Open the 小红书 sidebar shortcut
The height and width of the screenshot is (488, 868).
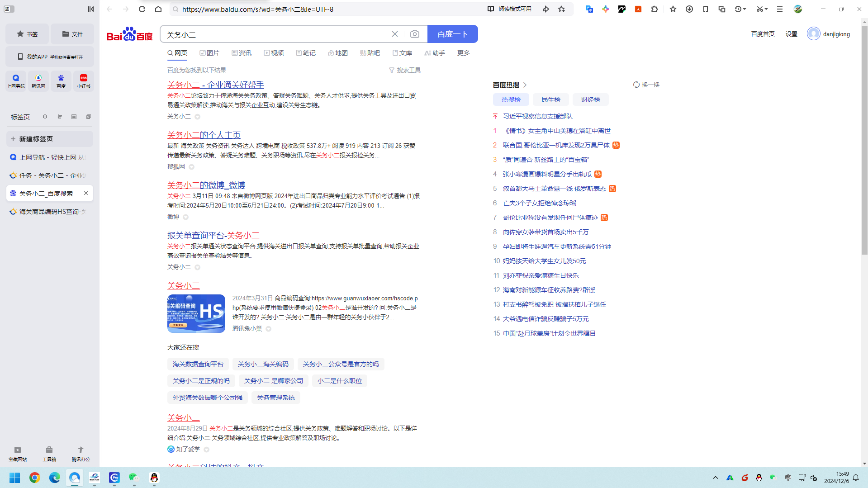coord(84,81)
